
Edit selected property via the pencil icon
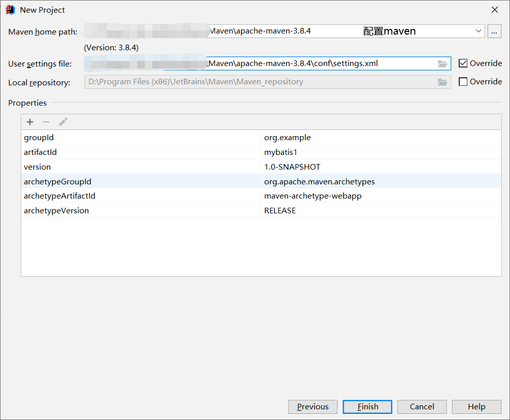(63, 121)
